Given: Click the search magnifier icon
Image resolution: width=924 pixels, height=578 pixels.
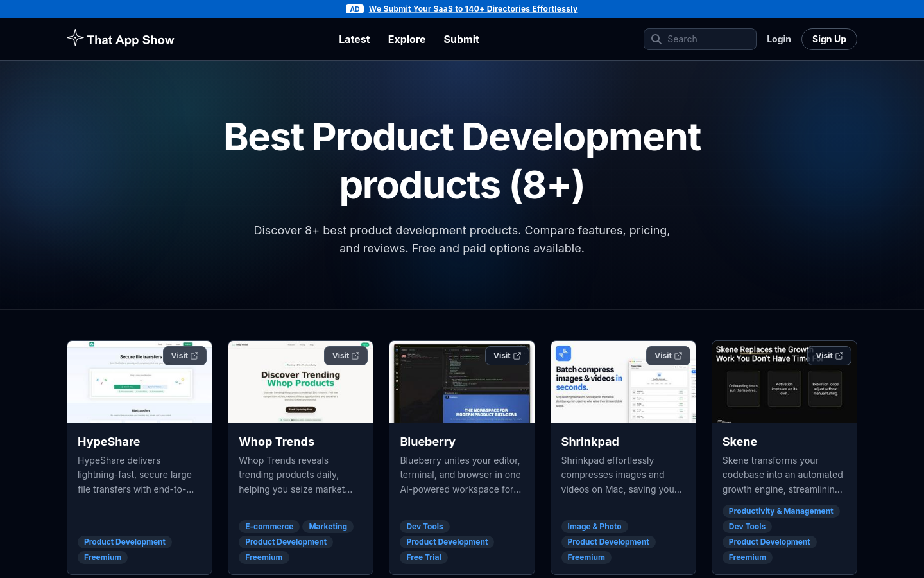Looking at the screenshot, I should tap(656, 39).
